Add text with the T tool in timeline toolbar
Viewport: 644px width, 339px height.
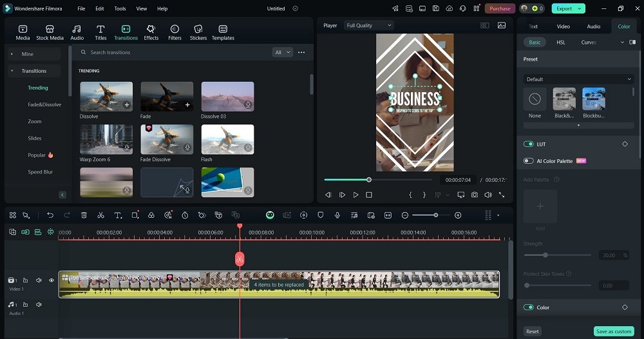coord(118,215)
